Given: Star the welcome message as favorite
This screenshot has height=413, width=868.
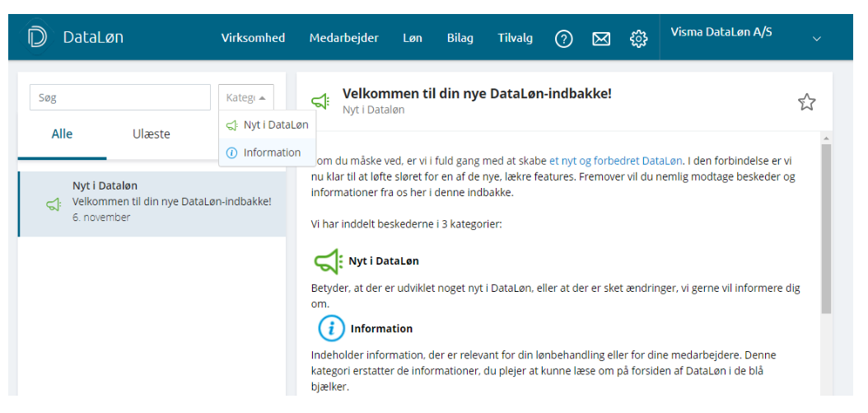Looking at the screenshot, I should 806,102.
